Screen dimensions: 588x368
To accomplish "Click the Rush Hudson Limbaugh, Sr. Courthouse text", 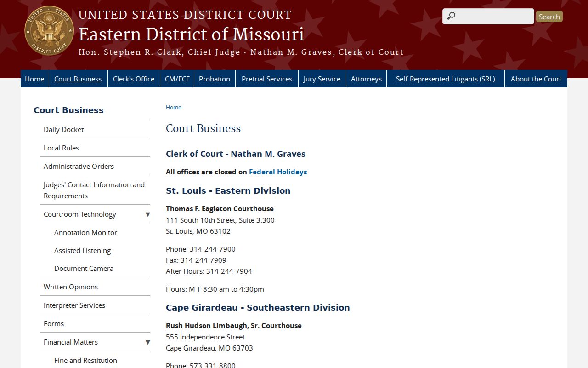I will pos(234,325).
